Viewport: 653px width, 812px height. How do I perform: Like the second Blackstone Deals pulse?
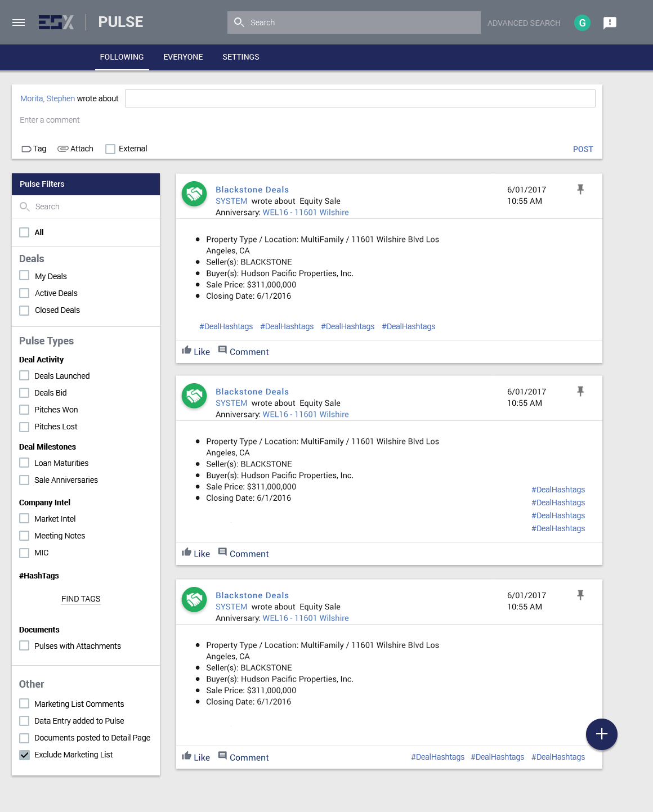[196, 553]
